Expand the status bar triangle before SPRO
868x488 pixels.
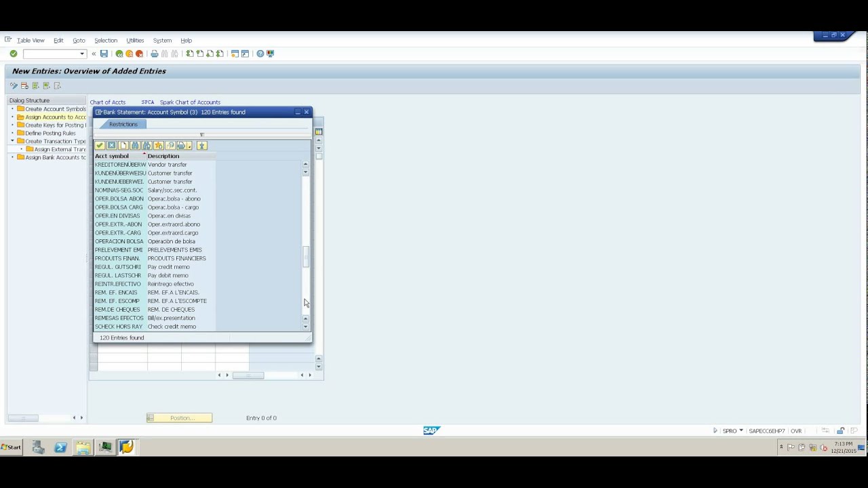pyautogui.click(x=715, y=430)
